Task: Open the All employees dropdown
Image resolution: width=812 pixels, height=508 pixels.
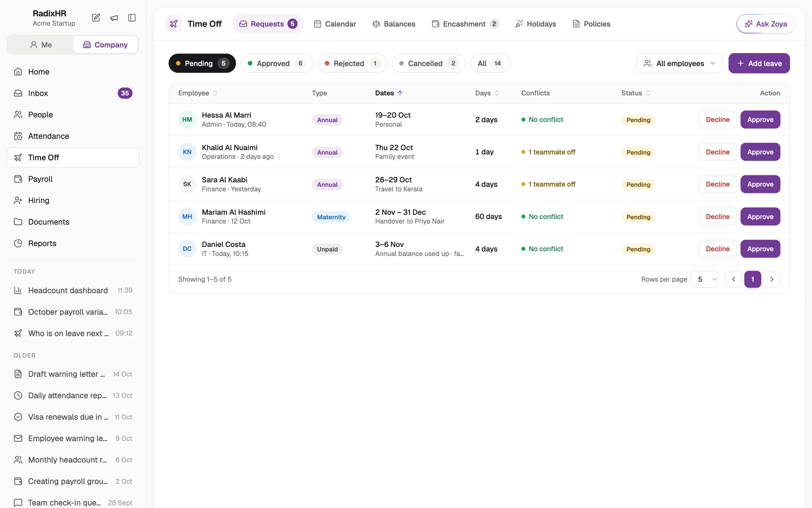Action: (x=679, y=63)
